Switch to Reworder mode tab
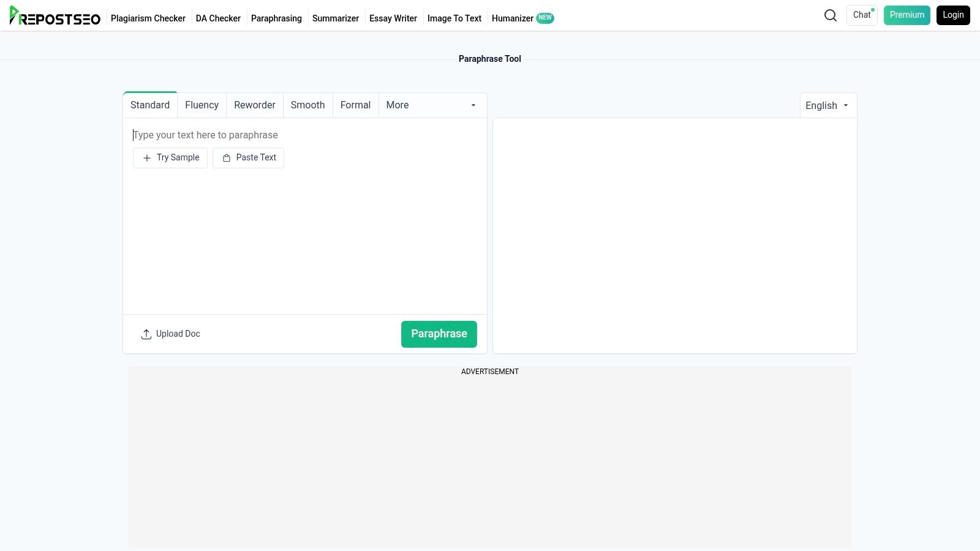The height and width of the screenshot is (551, 980). point(255,105)
